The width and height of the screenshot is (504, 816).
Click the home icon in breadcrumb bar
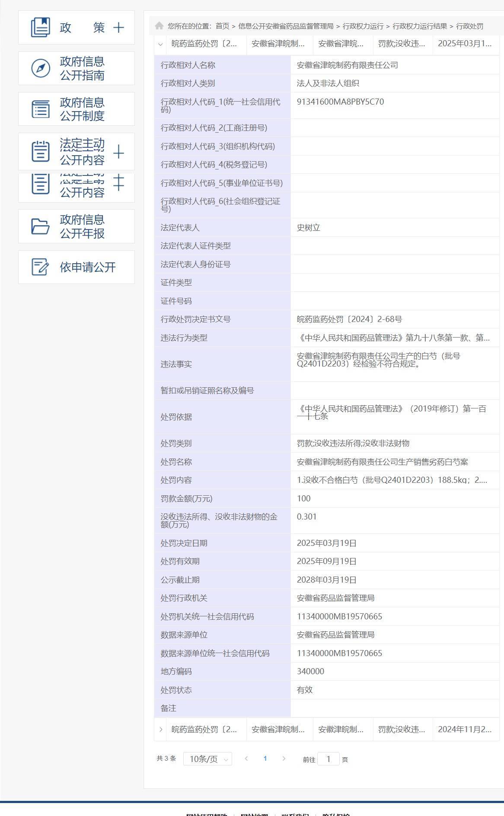[x=159, y=26]
